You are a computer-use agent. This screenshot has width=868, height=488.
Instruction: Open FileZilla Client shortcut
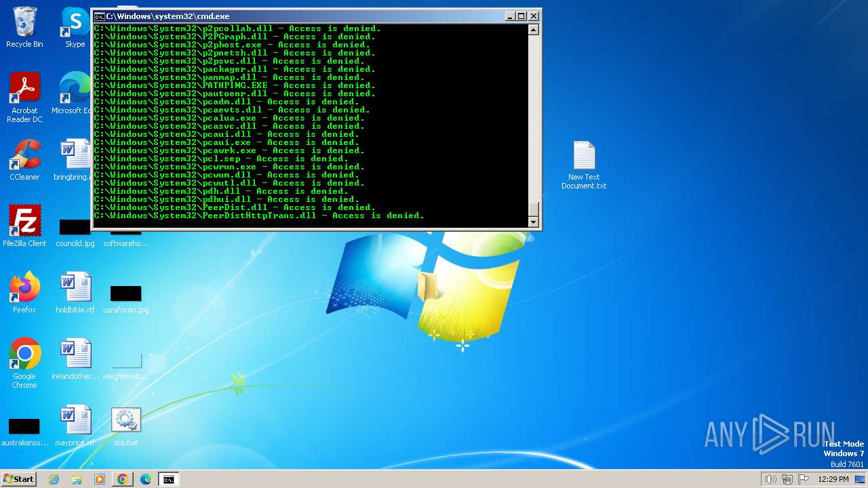(x=24, y=226)
